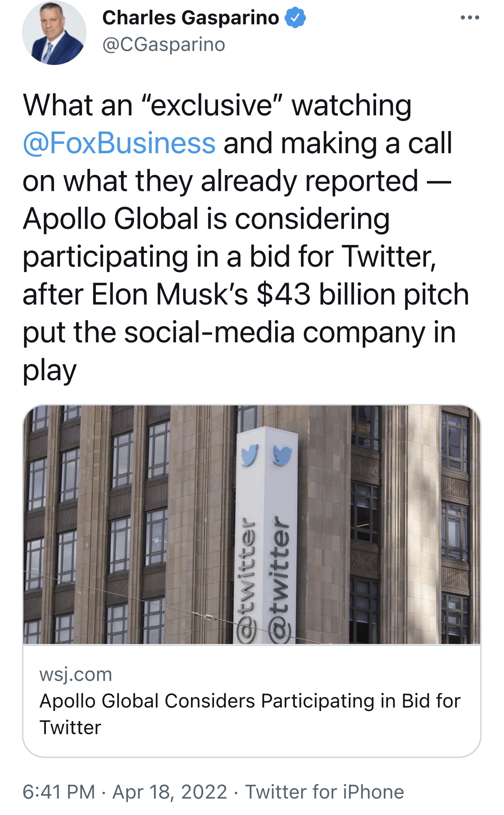Open the three-dot more options menu
This screenshot has width=504, height=815.
pos(470,18)
